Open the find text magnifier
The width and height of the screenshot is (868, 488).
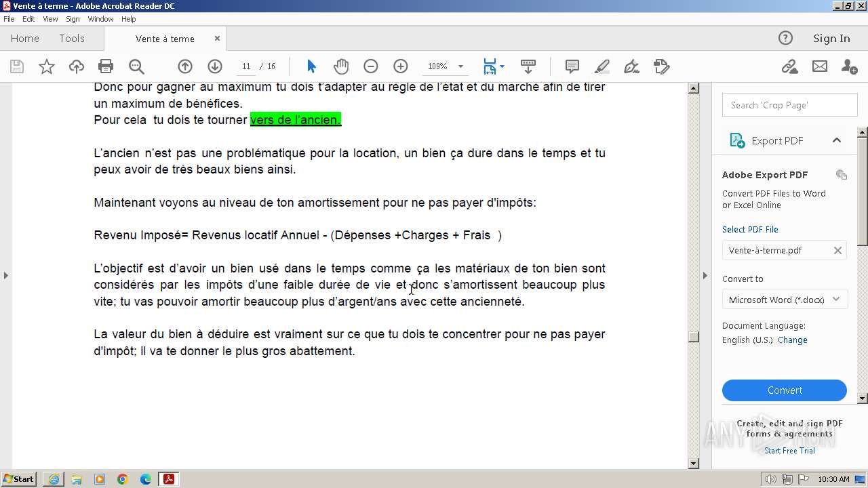pyautogui.click(x=136, y=66)
